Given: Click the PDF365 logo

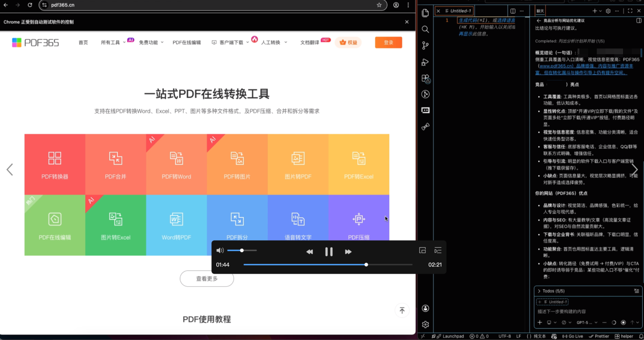Looking at the screenshot, I should click(35, 42).
